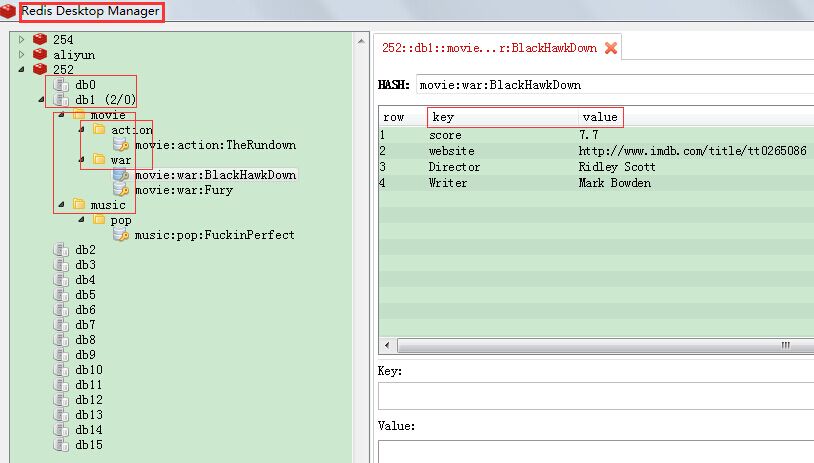The height and width of the screenshot is (463, 814).
Task: Click the db10 database icon
Action: point(61,370)
